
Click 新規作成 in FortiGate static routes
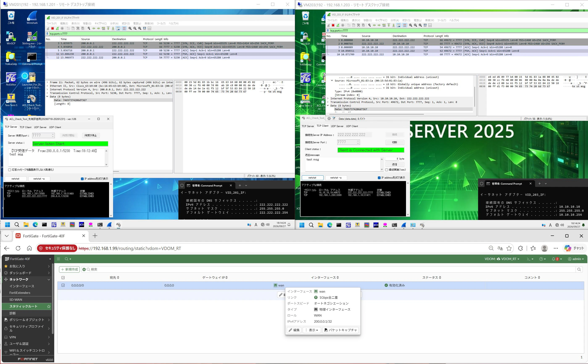(x=69, y=269)
